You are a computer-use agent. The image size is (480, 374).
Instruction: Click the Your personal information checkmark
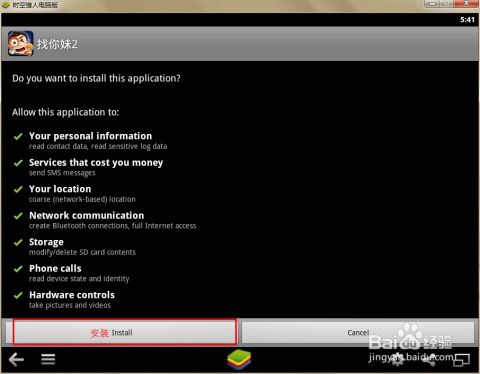tap(18, 136)
